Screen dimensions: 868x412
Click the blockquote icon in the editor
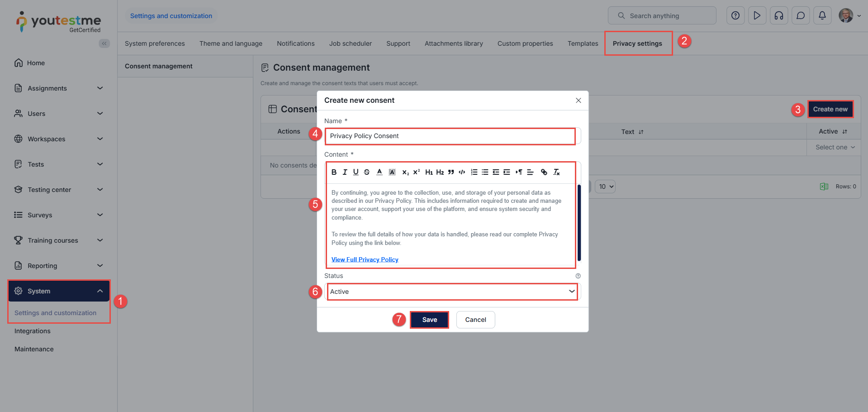click(451, 172)
